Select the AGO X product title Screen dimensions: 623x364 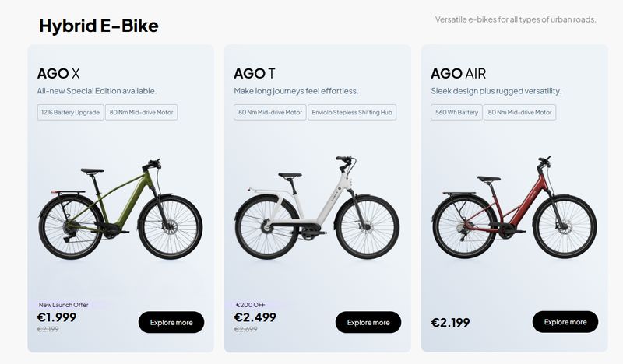coord(58,74)
